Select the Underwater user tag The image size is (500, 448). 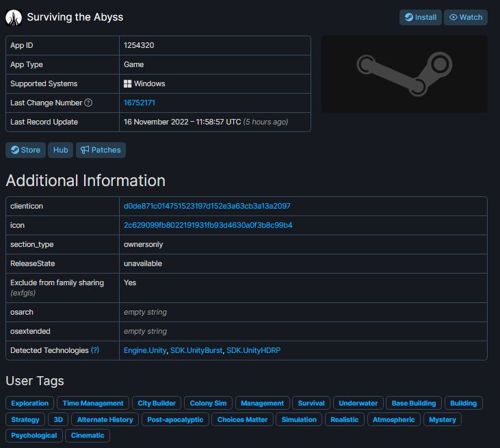[358, 403]
